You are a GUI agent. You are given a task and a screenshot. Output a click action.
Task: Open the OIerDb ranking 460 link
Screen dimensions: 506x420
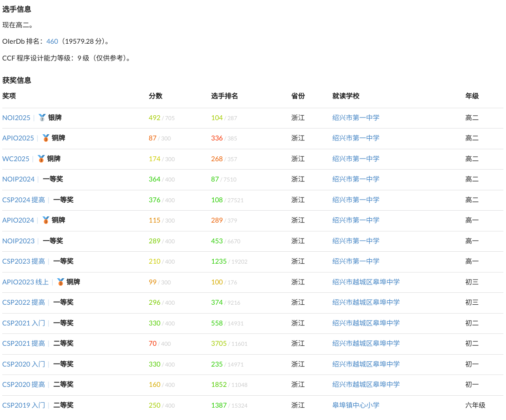point(52,41)
